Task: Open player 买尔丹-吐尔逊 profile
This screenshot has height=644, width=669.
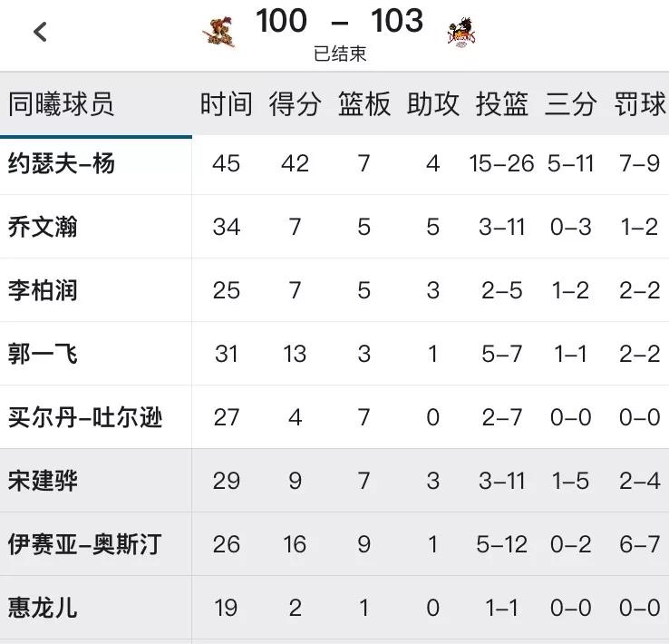Action: [85, 417]
